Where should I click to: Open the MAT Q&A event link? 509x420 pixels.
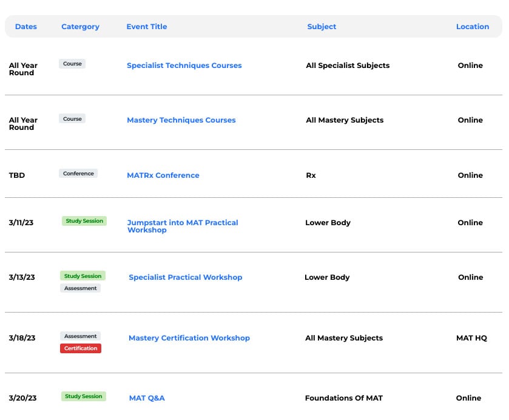click(147, 398)
